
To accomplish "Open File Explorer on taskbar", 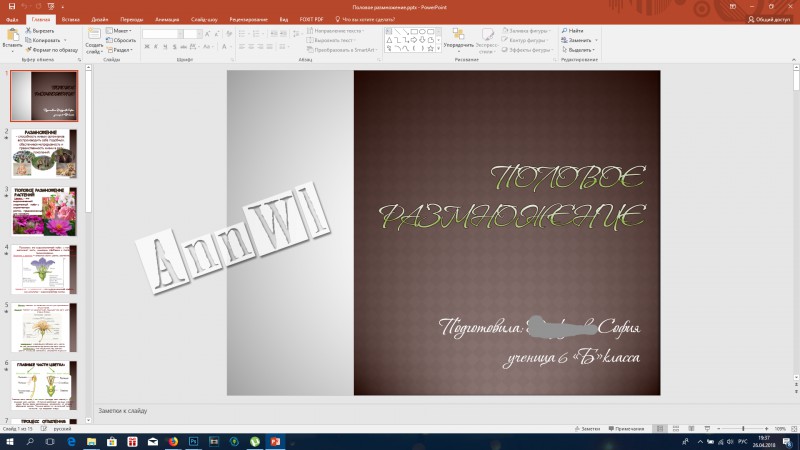I will pos(91,441).
